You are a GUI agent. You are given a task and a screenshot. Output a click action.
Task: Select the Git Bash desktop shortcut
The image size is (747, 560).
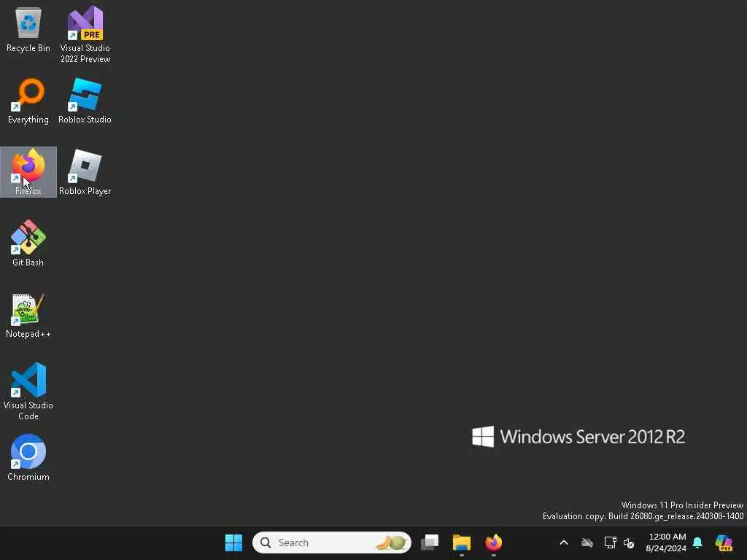coord(28,244)
